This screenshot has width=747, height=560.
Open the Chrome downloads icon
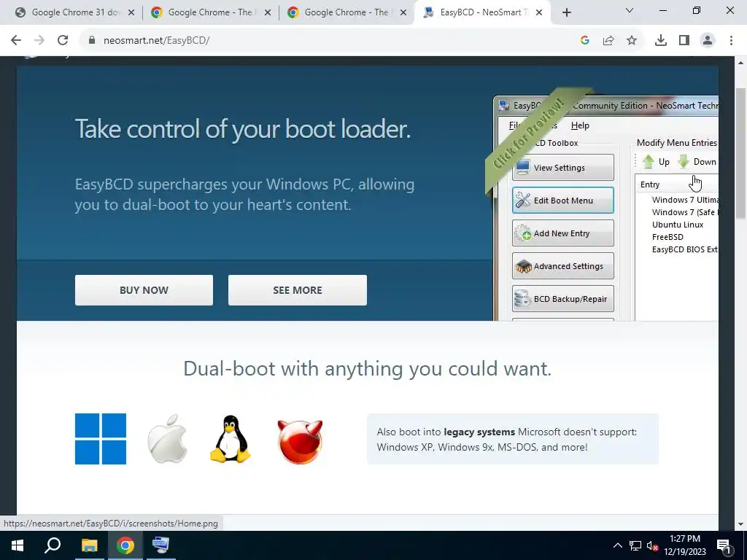pyautogui.click(x=661, y=41)
